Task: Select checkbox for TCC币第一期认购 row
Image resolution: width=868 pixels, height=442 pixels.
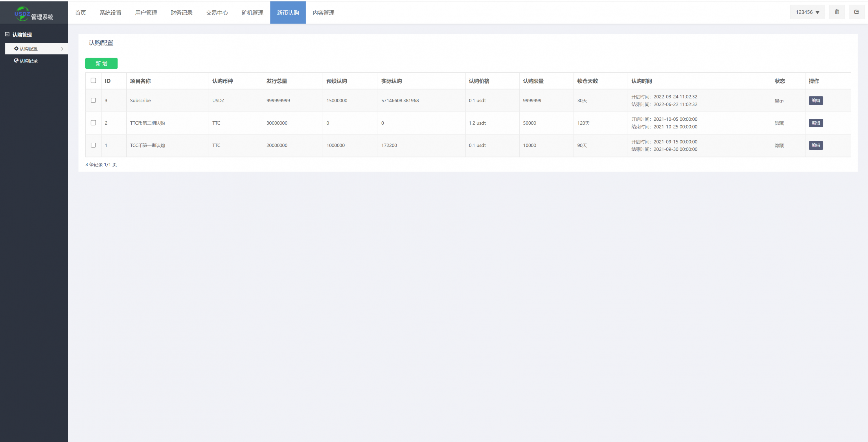Action: pyautogui.click(x=93, y=145)
